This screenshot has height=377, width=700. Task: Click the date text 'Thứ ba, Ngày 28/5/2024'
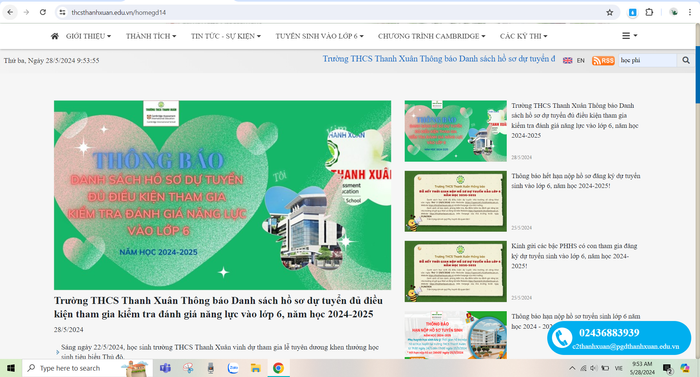51,60
